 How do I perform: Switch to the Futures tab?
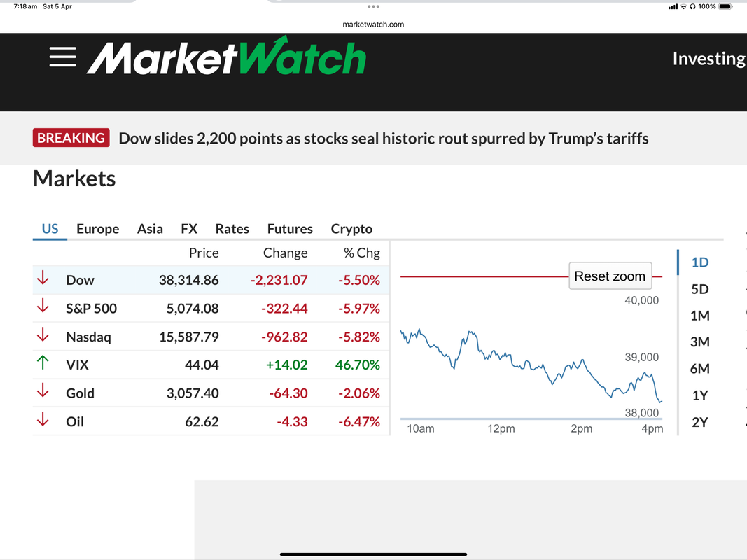click(290, 229)
